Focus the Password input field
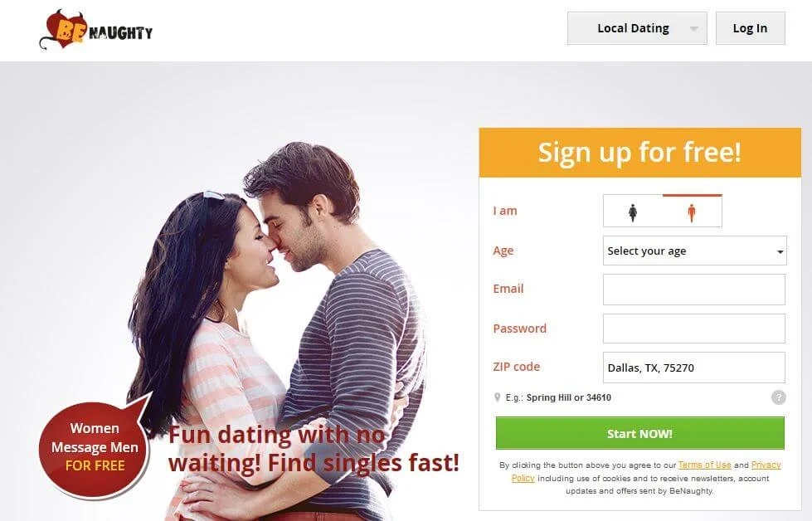 pyautogui.click(x=694, y=329)
